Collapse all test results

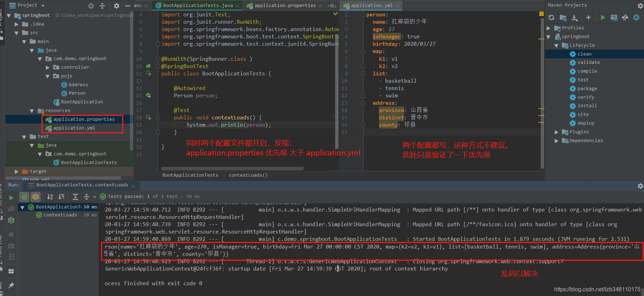(87, 197)
